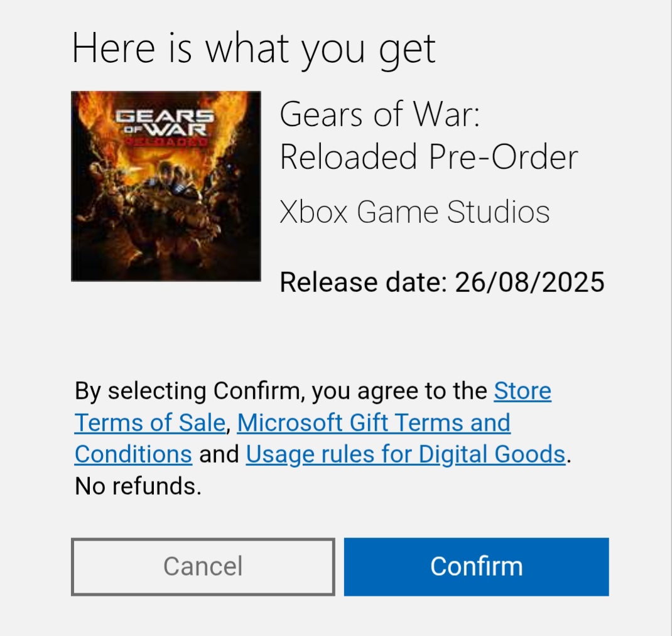Click the 26/08/2025 date value
Viewport: 672px width, 636px height.
pos(529,283)
